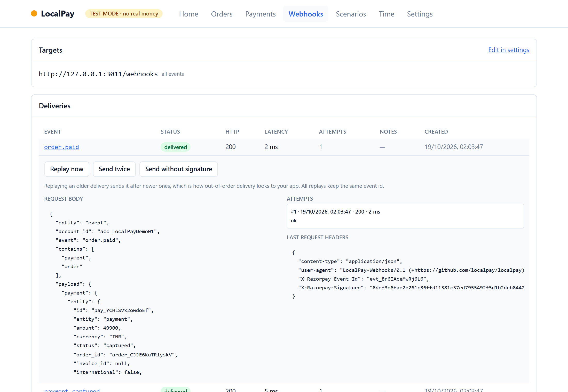Viewport: 568px width, 392px height.
Task: Click the CREATED column header
Action: (x=436, y=132)
